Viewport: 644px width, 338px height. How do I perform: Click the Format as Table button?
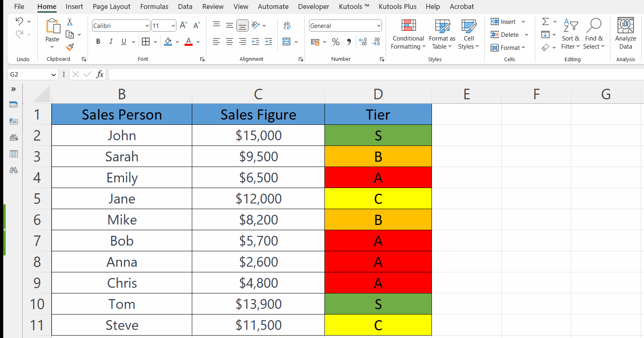coord(442,34)
